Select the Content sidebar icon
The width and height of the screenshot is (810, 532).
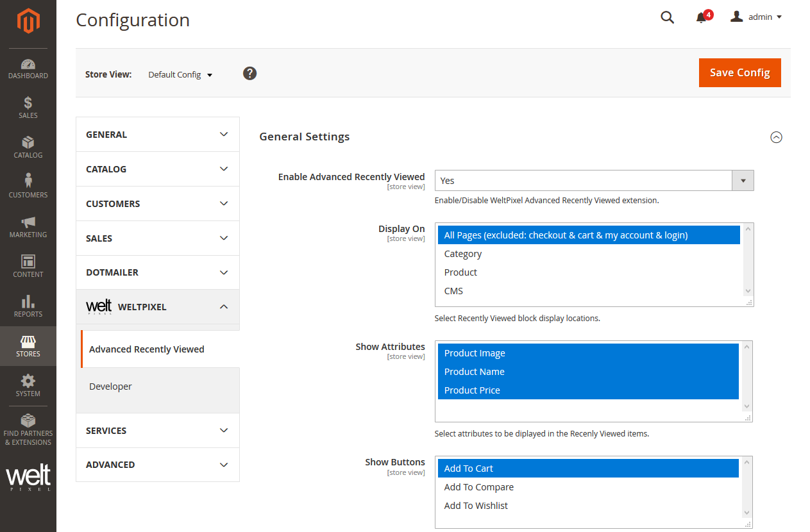point(28,266)
